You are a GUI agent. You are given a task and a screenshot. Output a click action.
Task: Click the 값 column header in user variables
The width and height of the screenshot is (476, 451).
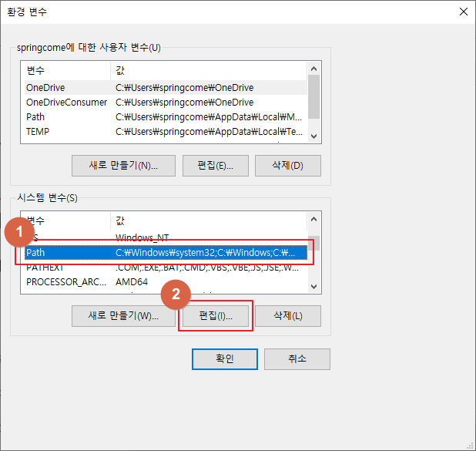(x=208, y=70)
